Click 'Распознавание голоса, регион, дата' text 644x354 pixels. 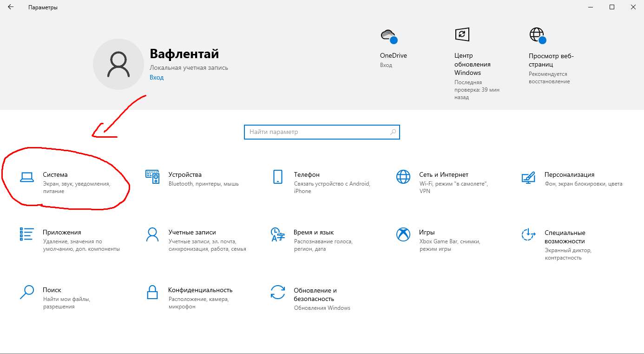click(x=323, y=245)
